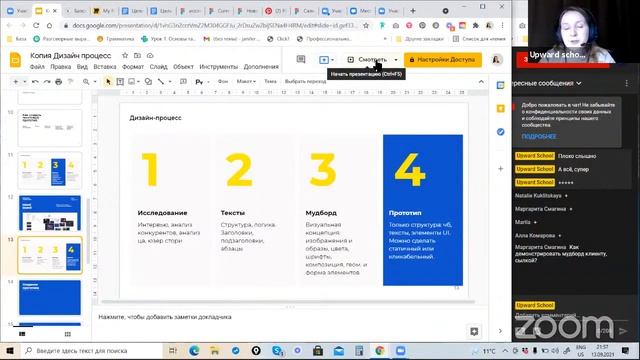
Task: Click the undo arrow in toolbar
Action: click(x=35, y=82)
